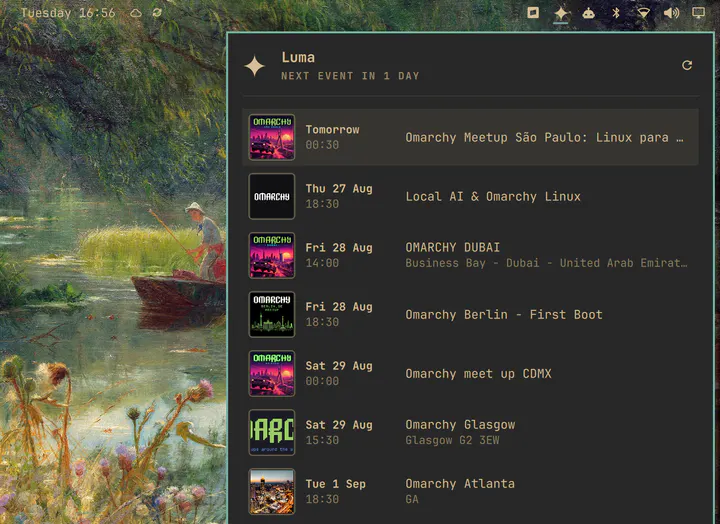Click Fri 28 Aug 14:00 date
Screen dimensions: 720x524
pyautogui.click(x=339, y=255)
